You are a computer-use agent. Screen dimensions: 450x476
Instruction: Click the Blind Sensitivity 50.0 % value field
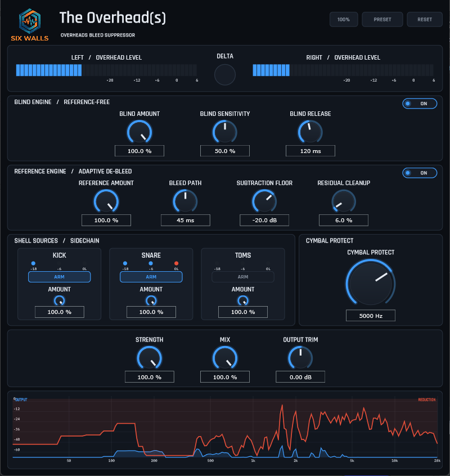[225, 151]
